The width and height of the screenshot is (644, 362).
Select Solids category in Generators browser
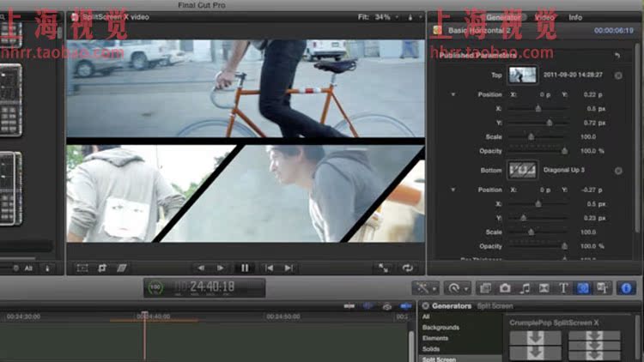pos(431,349)
